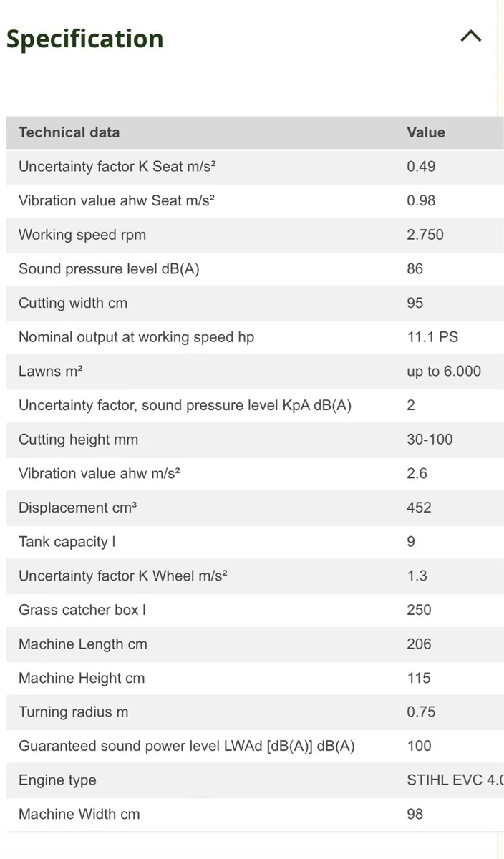Screen dimensions: 504x859
Task: Select the Turning radius m row
Action: tap(255, 712)
